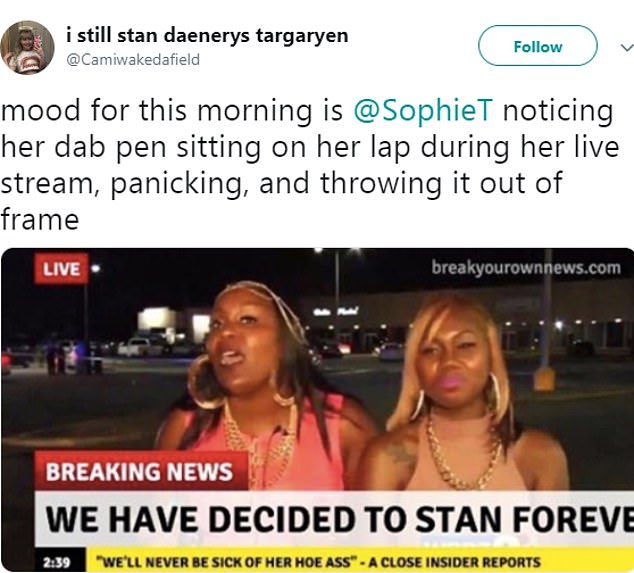Click the display name 'i still stan daenerys targaryen'
This screenshot has height=573, width=634.
pos(207,35)
